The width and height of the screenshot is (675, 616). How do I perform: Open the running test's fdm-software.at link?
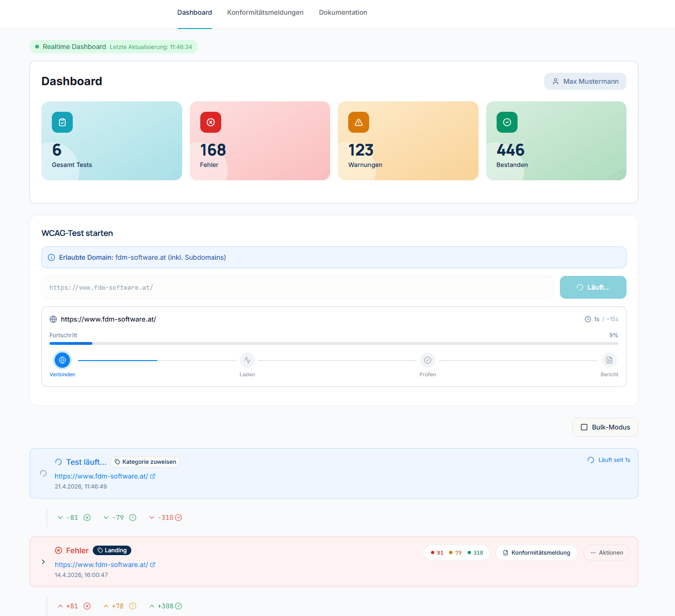(x=101, y=476)
